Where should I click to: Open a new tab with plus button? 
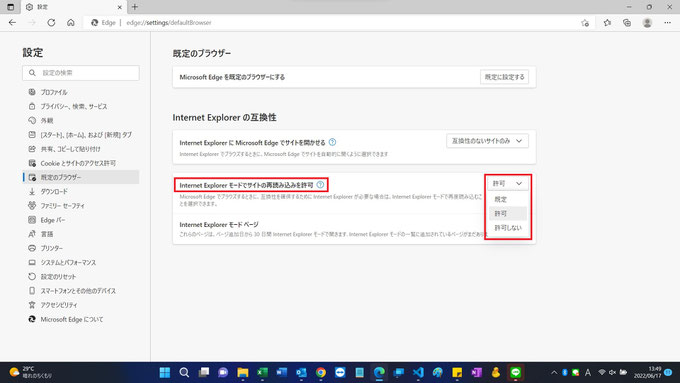(x=135, y=7)
